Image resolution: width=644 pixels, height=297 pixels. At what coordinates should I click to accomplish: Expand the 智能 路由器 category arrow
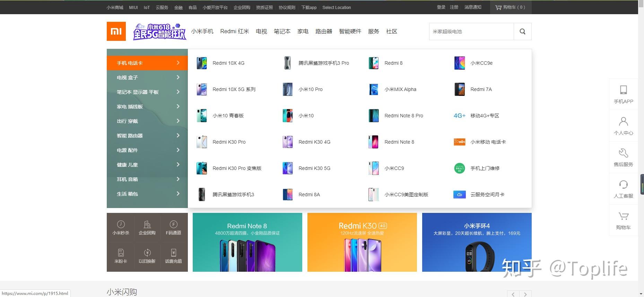click(x=178, y=135)
